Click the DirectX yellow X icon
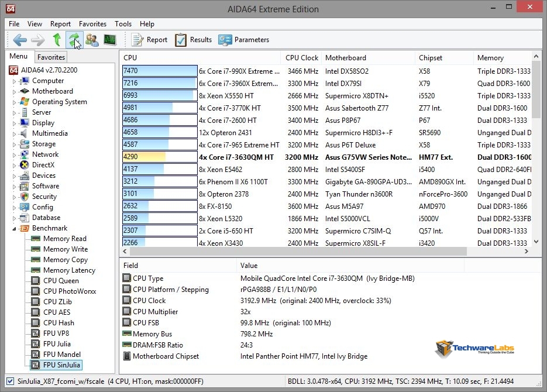Screen dimensions: 547x392 [x=25, y=165]
